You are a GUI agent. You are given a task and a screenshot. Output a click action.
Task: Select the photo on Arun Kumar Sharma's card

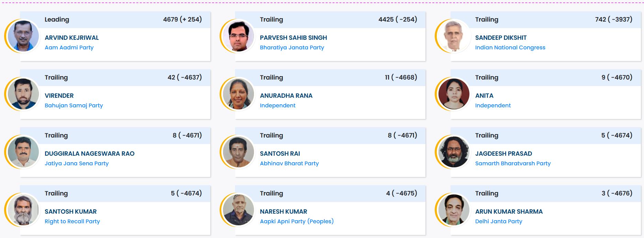(x=454, y=210)
